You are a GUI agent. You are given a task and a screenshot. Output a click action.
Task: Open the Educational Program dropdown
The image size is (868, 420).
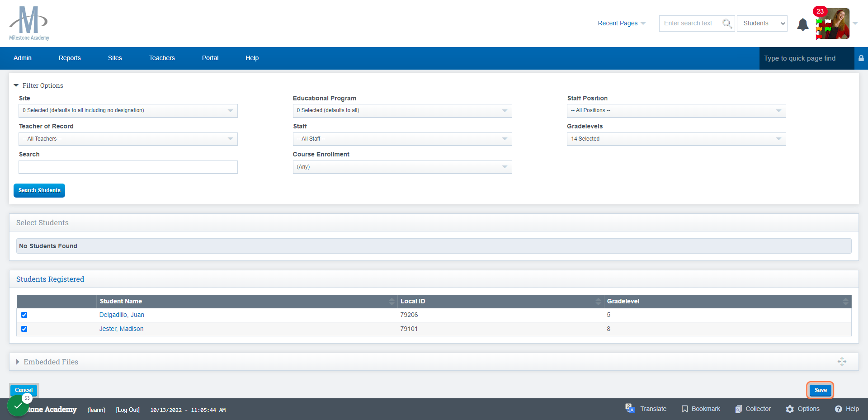[402, 111]
